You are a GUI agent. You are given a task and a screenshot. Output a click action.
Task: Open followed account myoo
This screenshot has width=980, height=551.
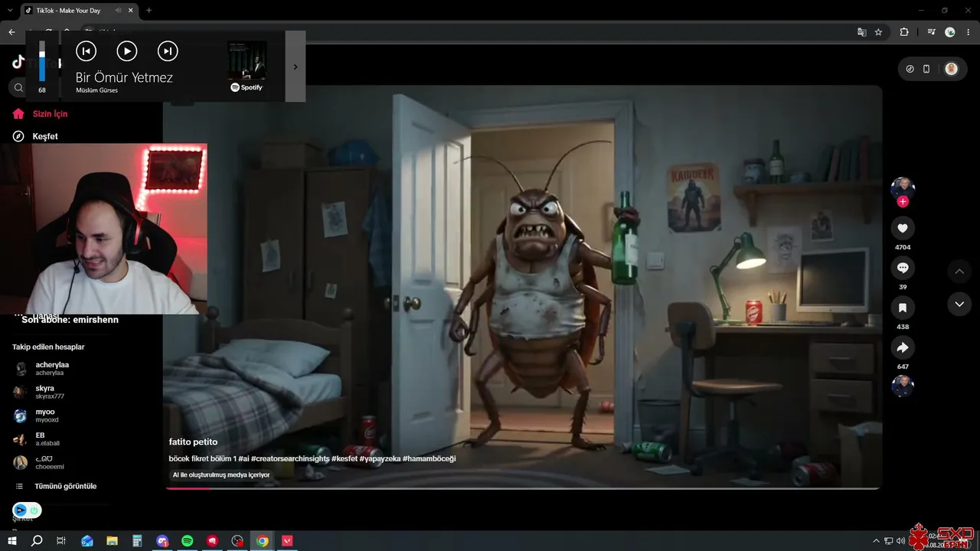click(x=45, y=416)
